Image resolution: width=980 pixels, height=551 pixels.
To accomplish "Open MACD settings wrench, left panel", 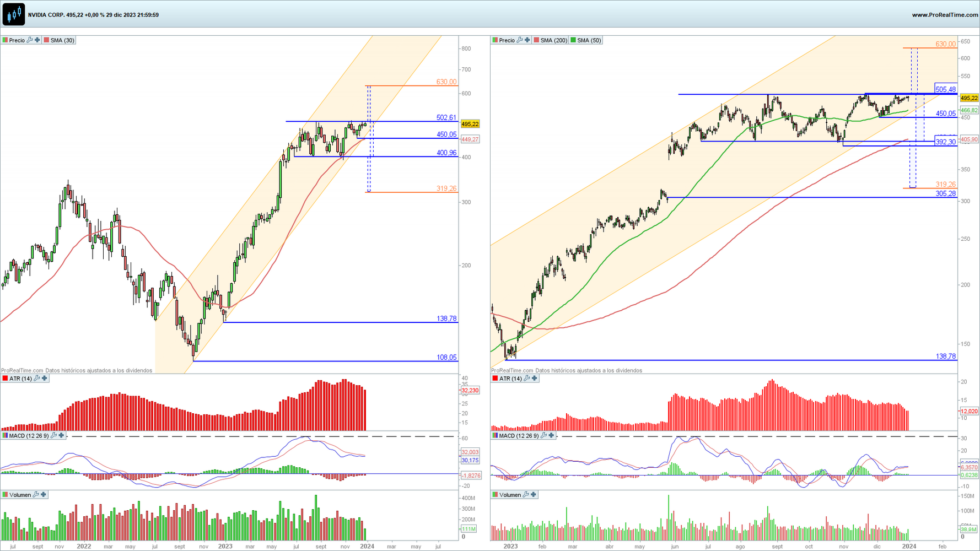I will coord(53,436).
